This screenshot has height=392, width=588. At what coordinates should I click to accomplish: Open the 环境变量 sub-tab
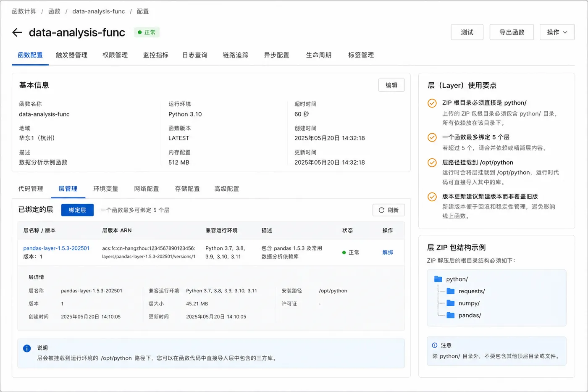[106, 189]
